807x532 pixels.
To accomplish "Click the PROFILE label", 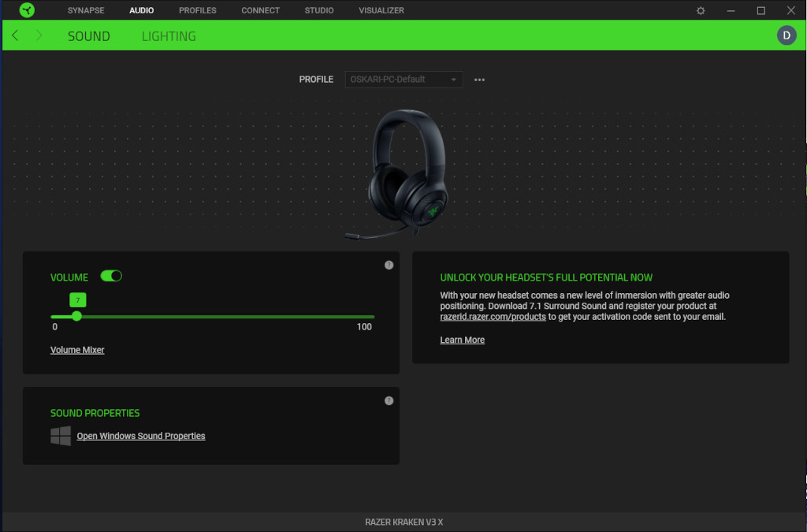I will 316,80.
